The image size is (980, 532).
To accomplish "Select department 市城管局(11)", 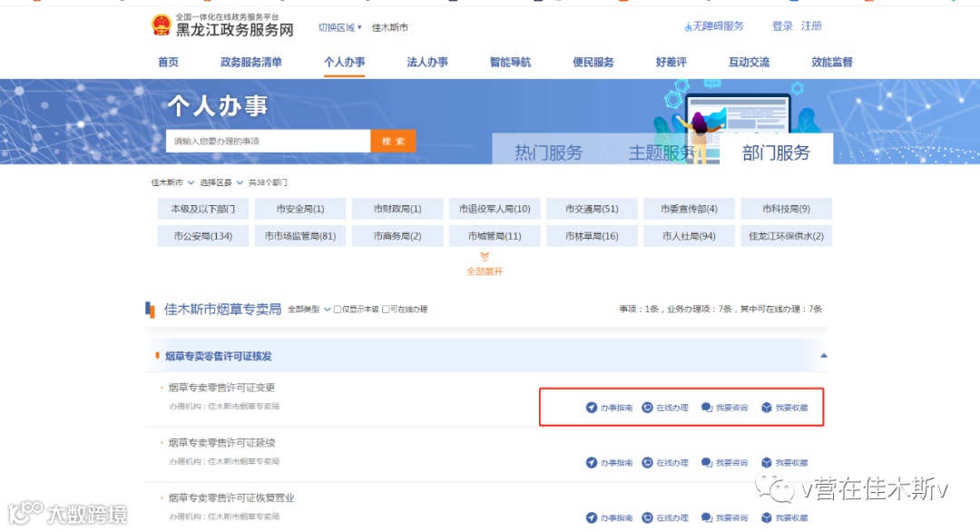I will (495, 236).
